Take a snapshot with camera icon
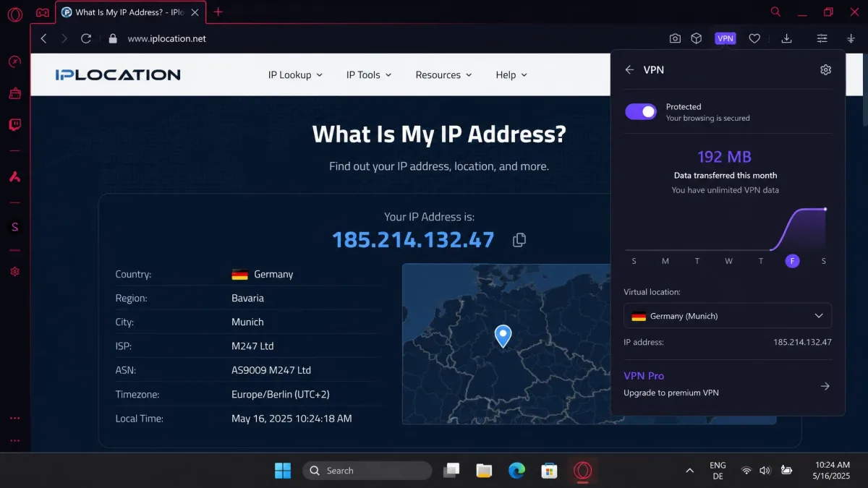The height and width of the screenshot is (488, 868). (675, 38)
